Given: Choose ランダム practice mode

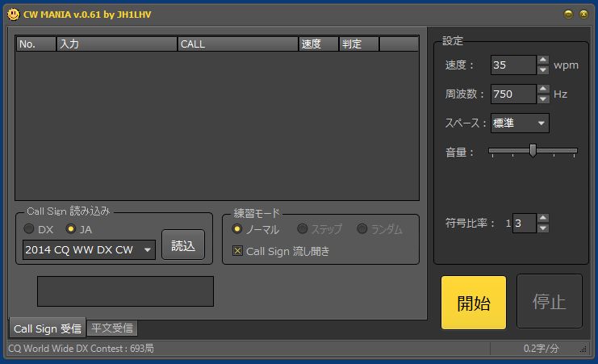Looking at the screenshot, I should point(362,229).
